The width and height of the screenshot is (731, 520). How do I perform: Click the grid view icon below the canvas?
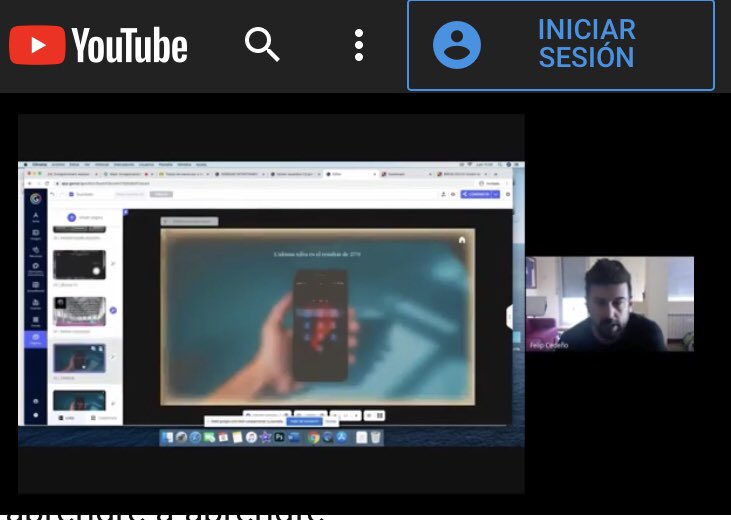click(x=380, y=415)
